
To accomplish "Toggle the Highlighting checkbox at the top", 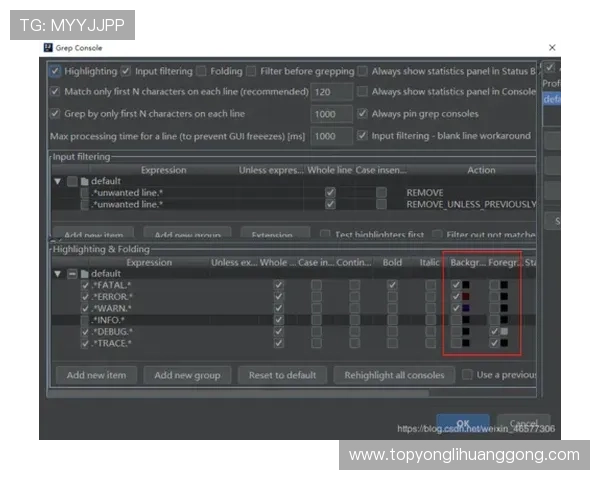I will [55, 72].
